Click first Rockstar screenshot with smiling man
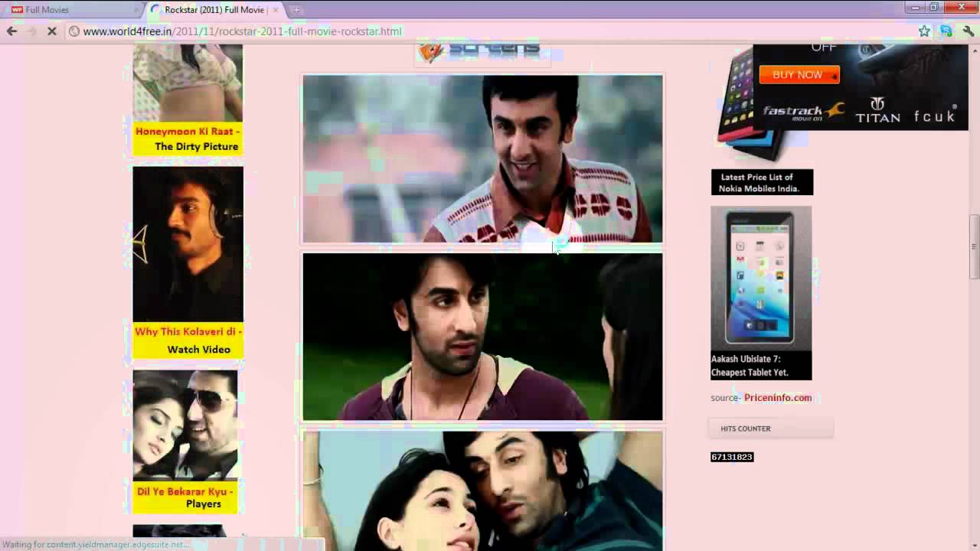 [482, 158]
